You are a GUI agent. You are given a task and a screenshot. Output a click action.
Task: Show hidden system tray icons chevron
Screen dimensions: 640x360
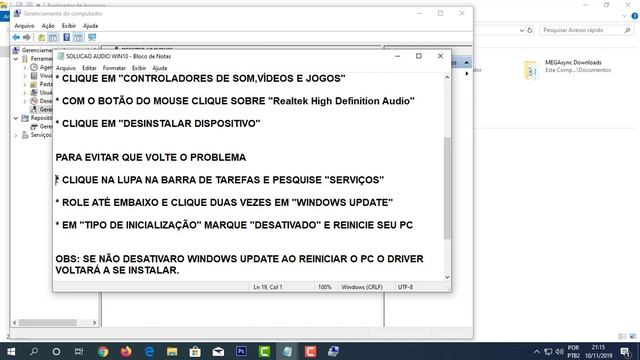click(537, 351)
